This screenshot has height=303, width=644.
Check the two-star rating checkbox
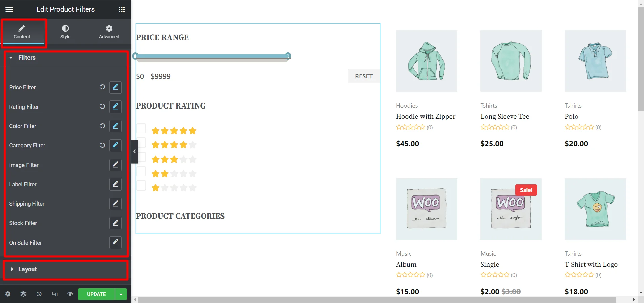pyautogui.click(x=141, y=171)
